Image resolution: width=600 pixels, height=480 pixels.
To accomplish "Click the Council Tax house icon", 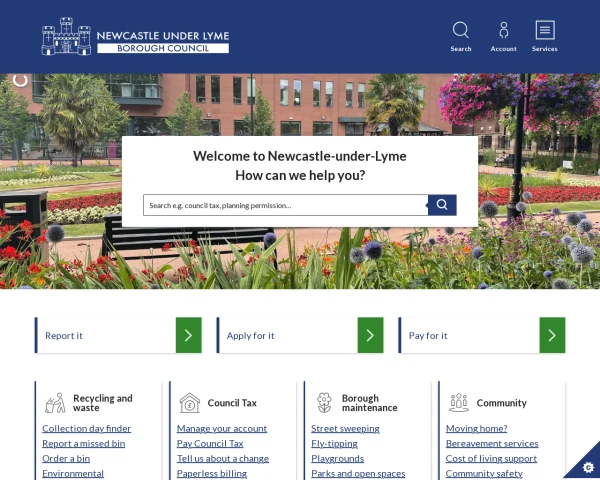I will pyautogui.click(x=190, y=403).
